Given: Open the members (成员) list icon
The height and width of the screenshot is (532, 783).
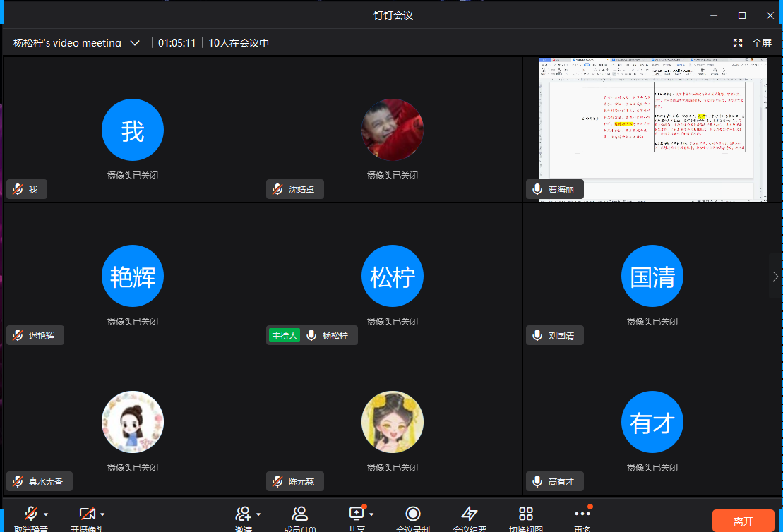Looking at the screenshot, I should [300, 514].
